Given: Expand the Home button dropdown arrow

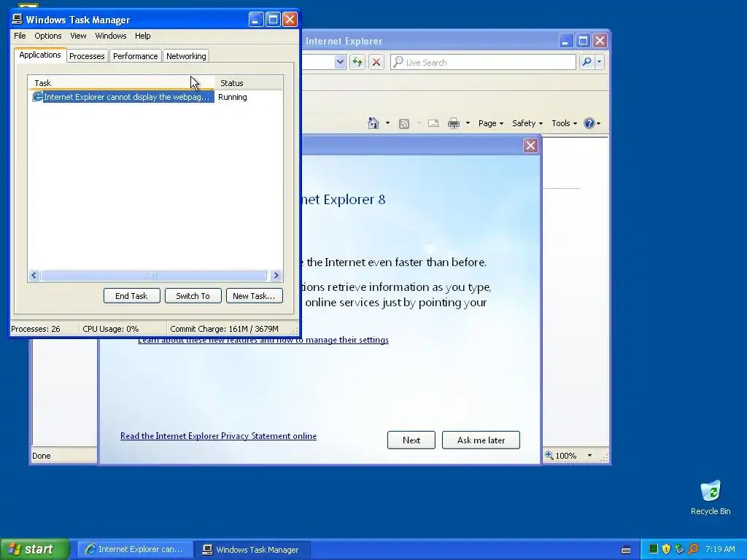Looking at the screenshot, I should click(387, 123).
